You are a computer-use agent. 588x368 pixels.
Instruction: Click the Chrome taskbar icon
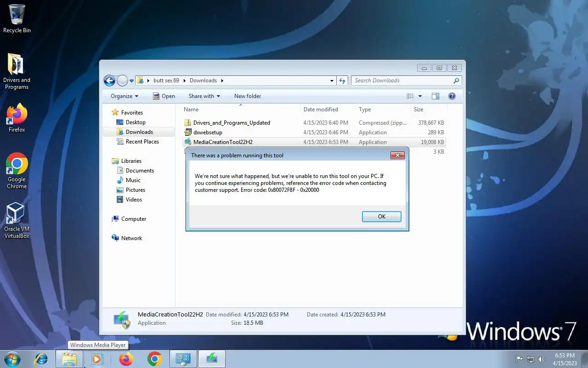point(154,359)
